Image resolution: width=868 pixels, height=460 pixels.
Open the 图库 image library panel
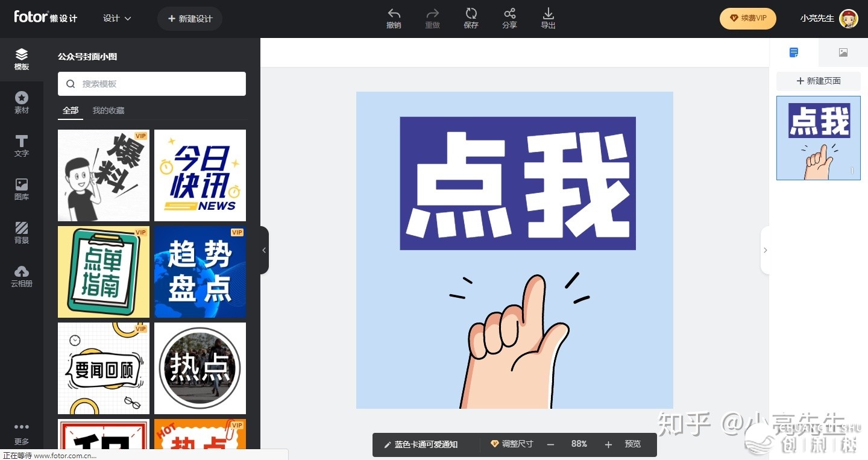[22, 189]
